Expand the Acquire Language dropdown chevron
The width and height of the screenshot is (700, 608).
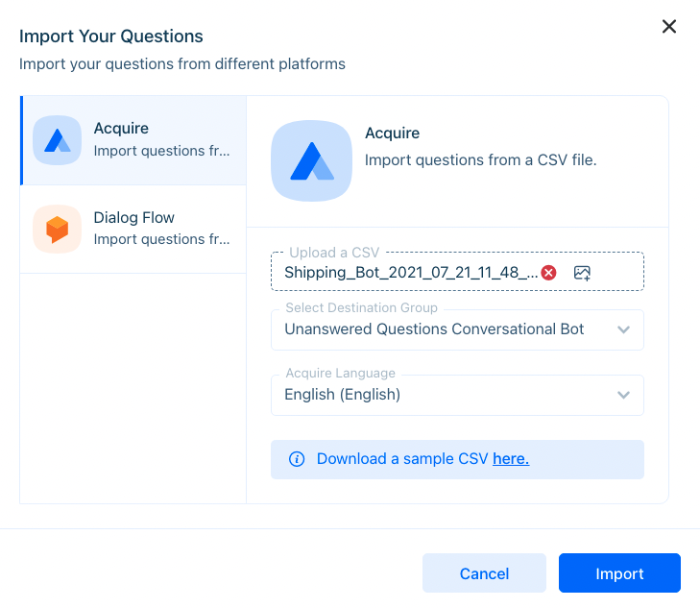(623, 395)
